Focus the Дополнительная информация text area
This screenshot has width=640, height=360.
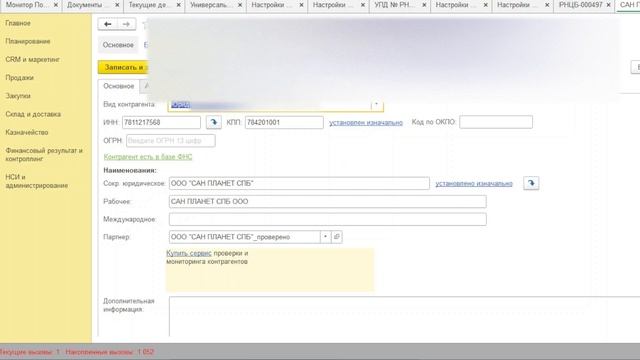(x=404, y=316)
